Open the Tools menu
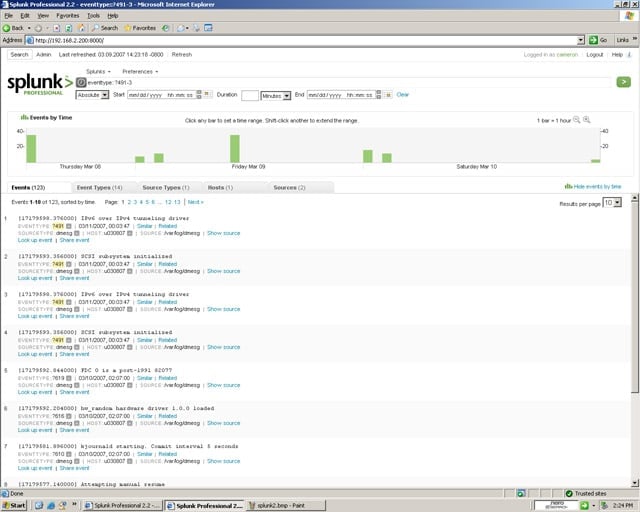The height and width of the screenshot is (512, 640). pyautogui.click(x=93, y=16)
